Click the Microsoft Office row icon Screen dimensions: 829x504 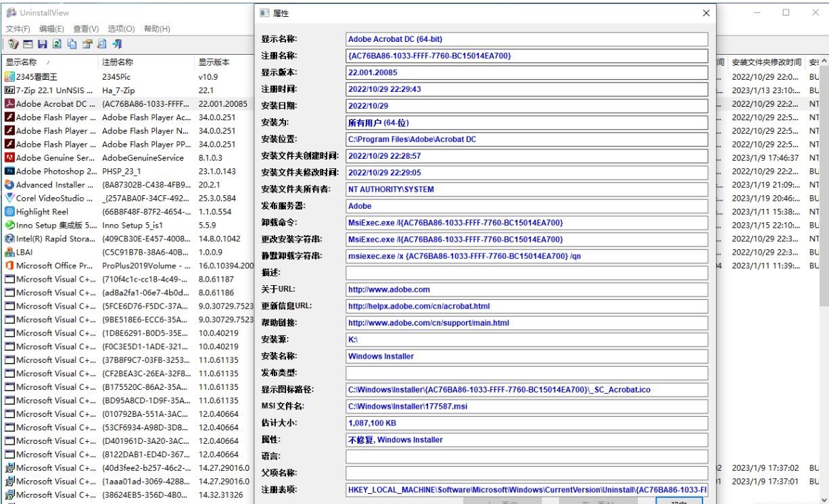[x=9, y=266]
